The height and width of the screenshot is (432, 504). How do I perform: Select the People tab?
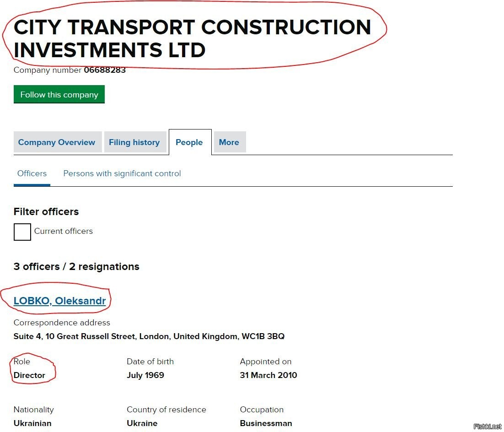pyautogui.click(x=190, y=142)
